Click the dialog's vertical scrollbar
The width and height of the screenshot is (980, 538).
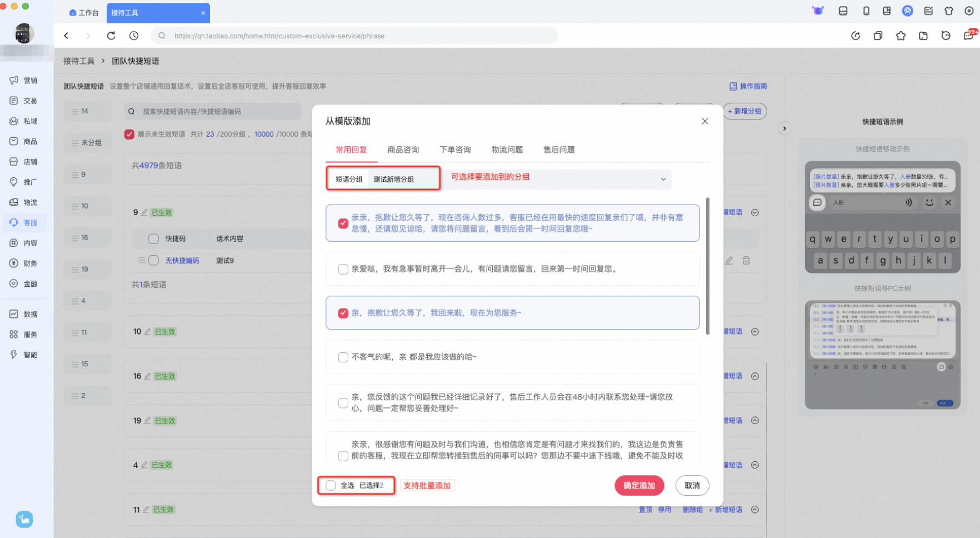tap(708, 266)
